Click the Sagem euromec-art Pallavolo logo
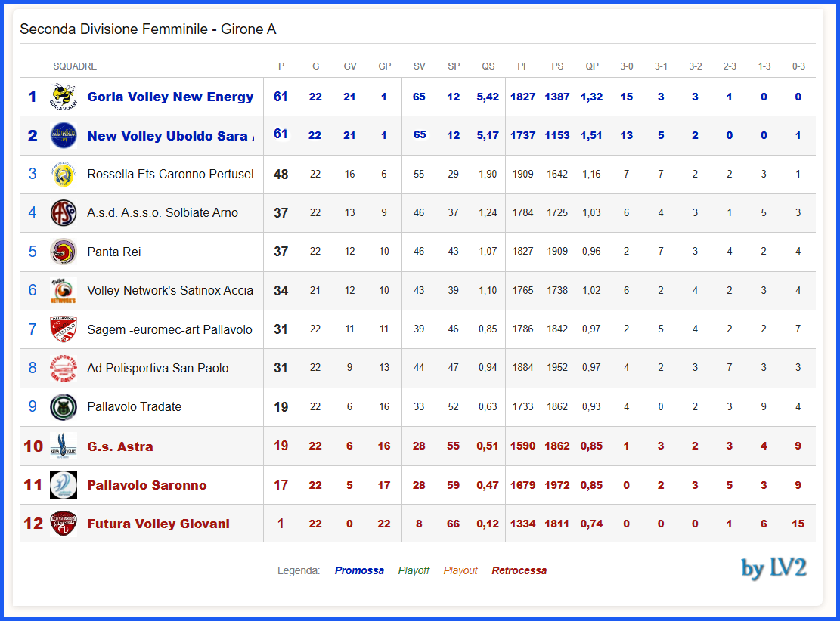The image size is (840, 621). (64, 329)
